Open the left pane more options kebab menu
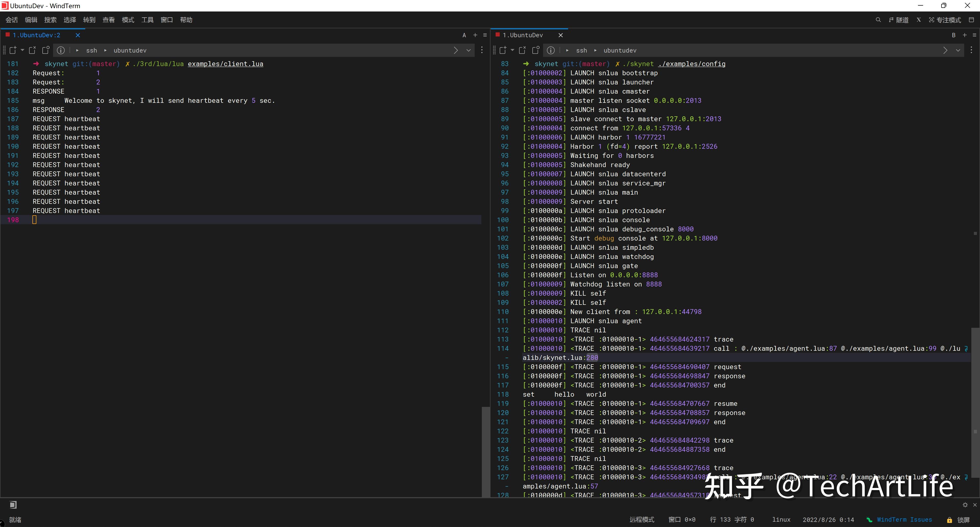 482,50
